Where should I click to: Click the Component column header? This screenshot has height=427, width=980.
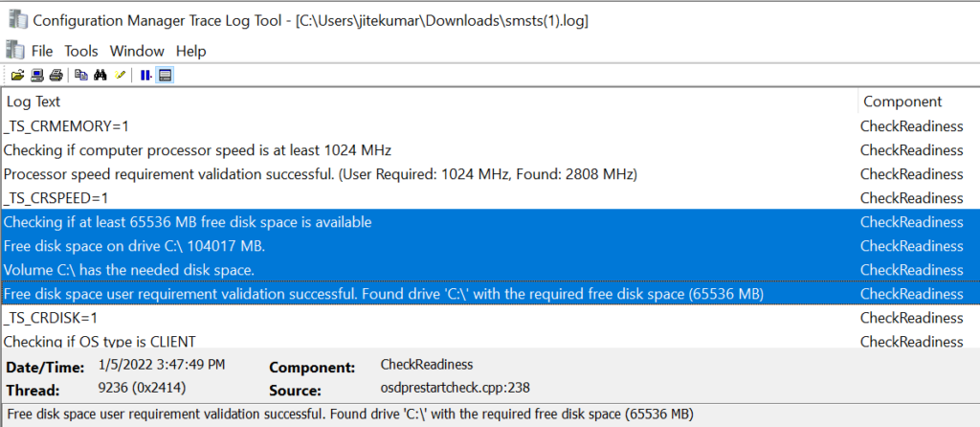[x=919, y=101]
